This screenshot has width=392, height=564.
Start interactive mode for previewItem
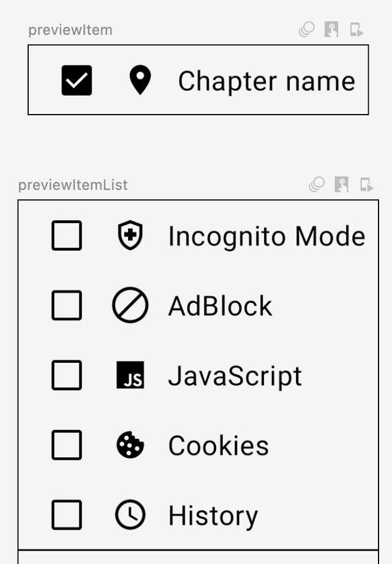click(331, 29)
